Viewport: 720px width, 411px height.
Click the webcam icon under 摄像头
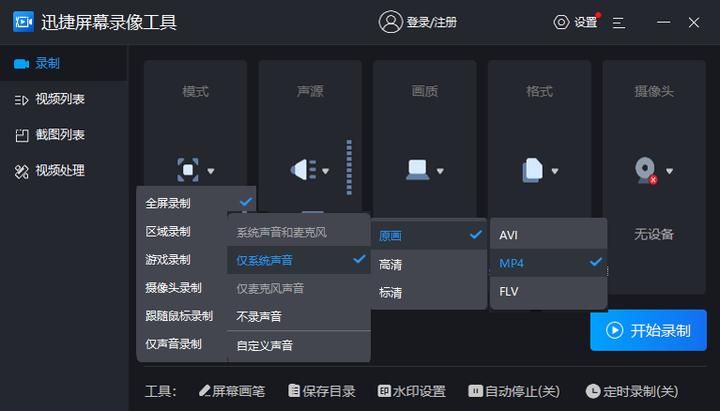646,170
